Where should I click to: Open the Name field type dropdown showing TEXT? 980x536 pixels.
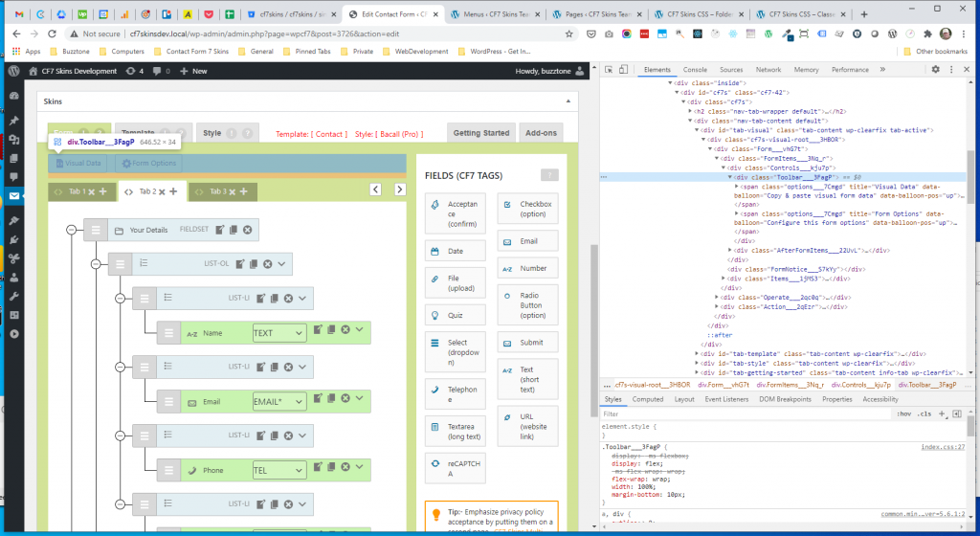pyautogui.click(x=278, y=333)
